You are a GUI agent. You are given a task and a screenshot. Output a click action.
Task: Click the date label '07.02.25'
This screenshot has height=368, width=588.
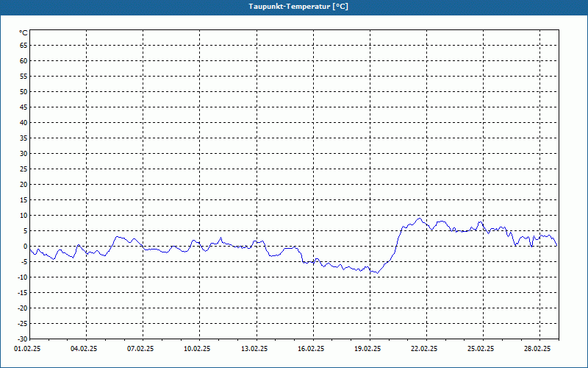(140, 349)
